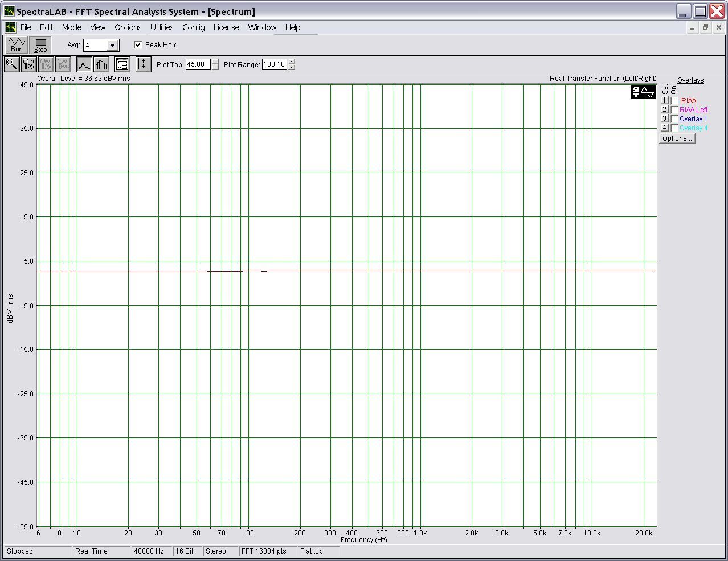Click the auto-scale vertical range icon

144,64
